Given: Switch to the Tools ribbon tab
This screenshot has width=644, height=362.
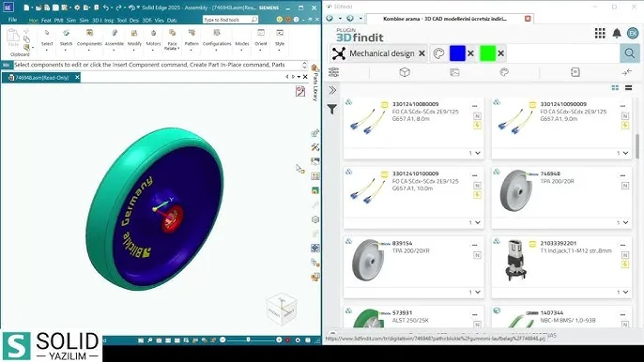Looking at the screenshot, I should (122, 20).
